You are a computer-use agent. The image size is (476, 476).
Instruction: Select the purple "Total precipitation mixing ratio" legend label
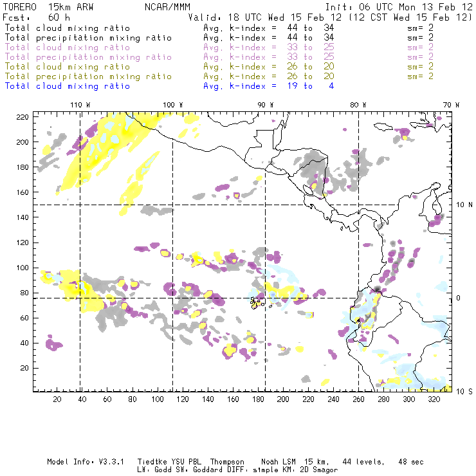[x=88, y=57]
